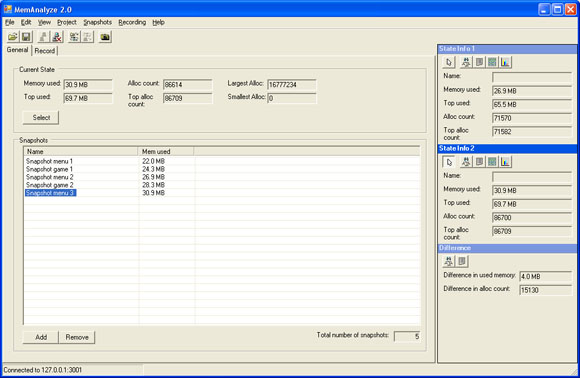Click the grey list icon in State Info 1
This screenshot has width=580, height=378.
[x=479, y=62]
